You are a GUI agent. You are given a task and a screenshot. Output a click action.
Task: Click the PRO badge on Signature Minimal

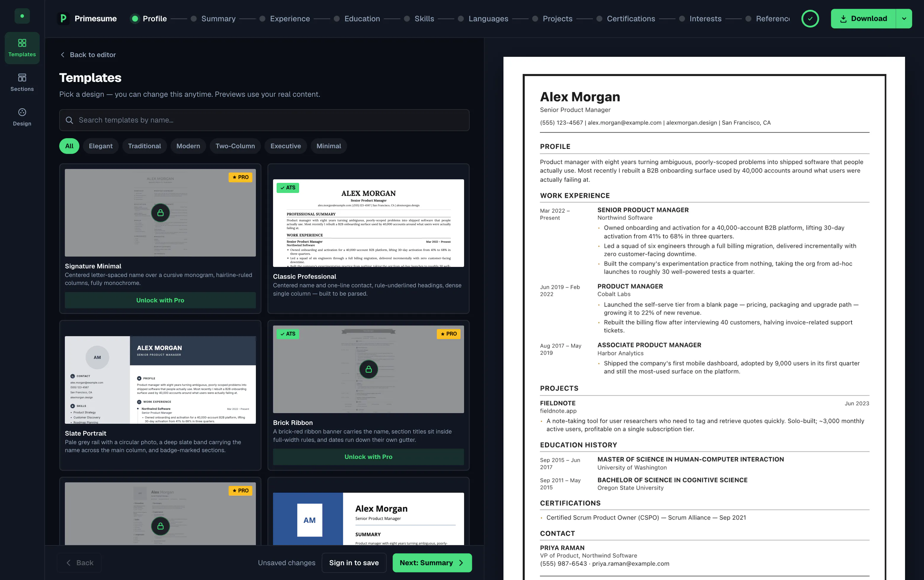[240, 177]
